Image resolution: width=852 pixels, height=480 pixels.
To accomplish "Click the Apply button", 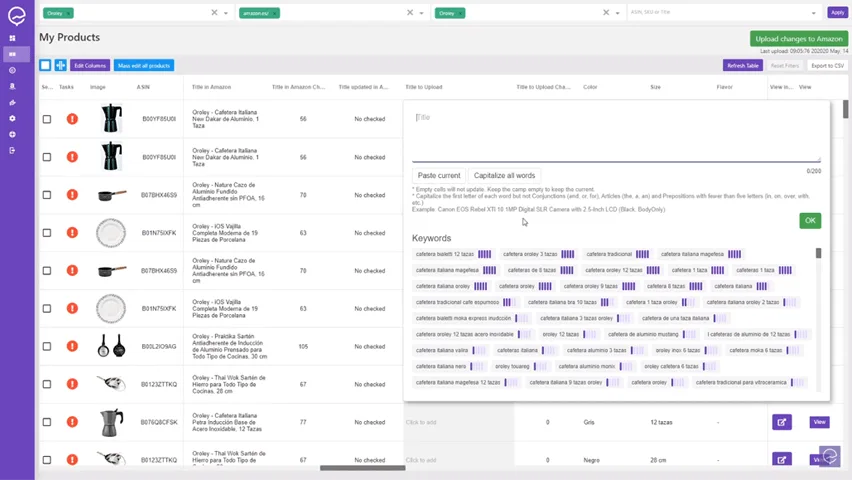I will (837, 12).
